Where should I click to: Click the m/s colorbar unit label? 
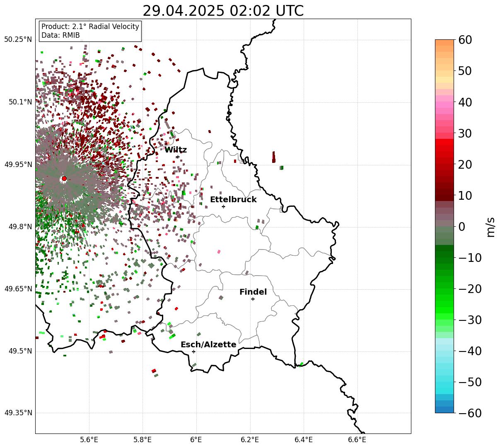click(x=491, y=226)
